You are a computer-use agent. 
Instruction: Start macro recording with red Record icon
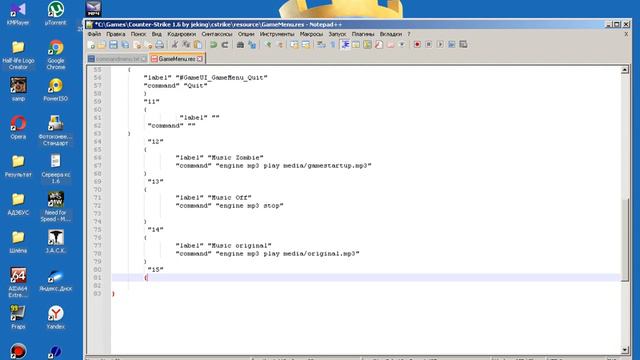tap(417, 45)
